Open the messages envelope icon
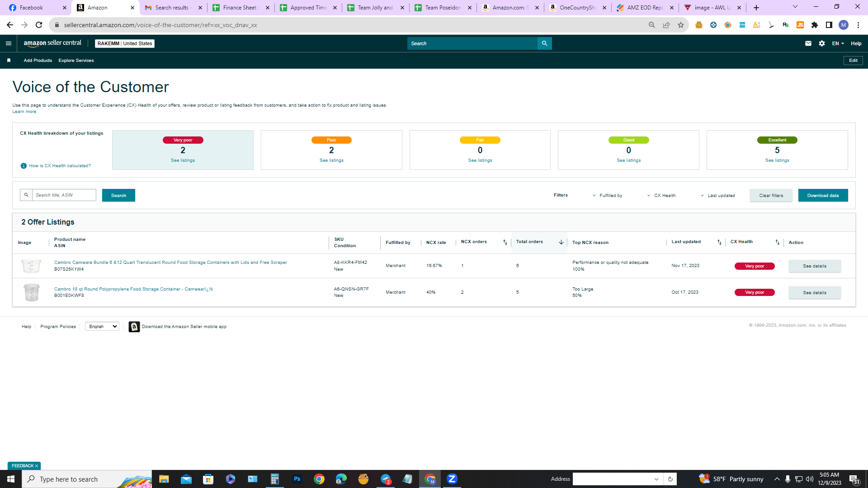The image size is (868, 488). click(x=808, y=43)
